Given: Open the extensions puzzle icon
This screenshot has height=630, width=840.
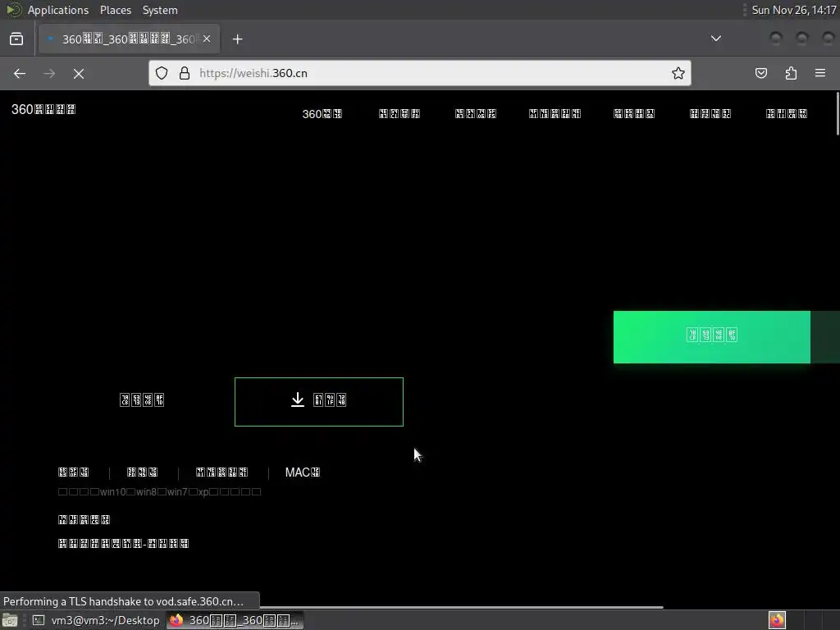Looking at the screenshot, I should pos(791,73).
